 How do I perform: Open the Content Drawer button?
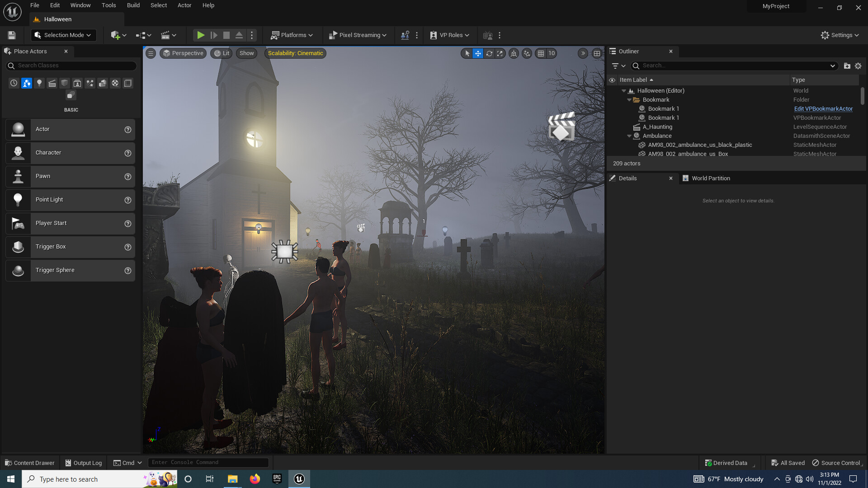[x=30, y=463]
